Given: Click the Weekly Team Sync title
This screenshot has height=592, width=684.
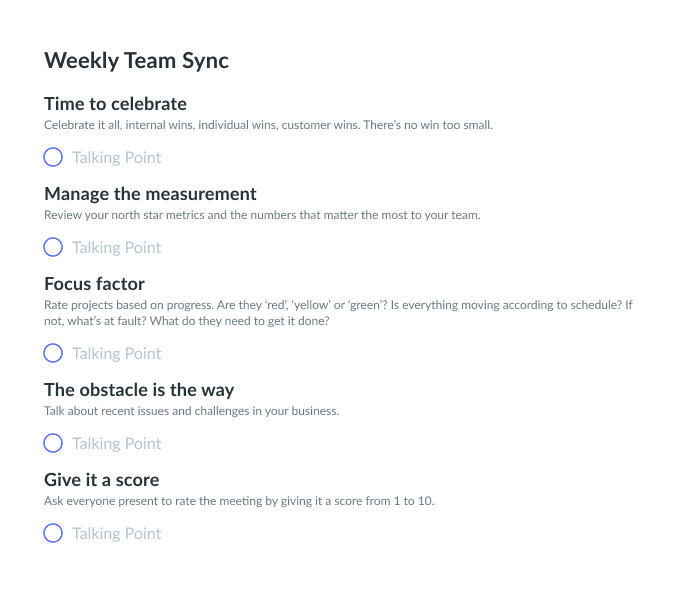Looking at the screenshot, I should coord(137,61).
